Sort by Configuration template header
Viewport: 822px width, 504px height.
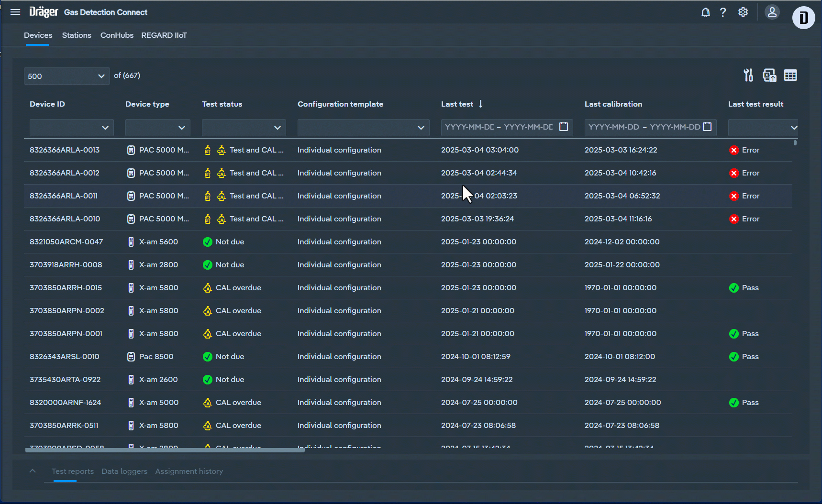[340, 104]
